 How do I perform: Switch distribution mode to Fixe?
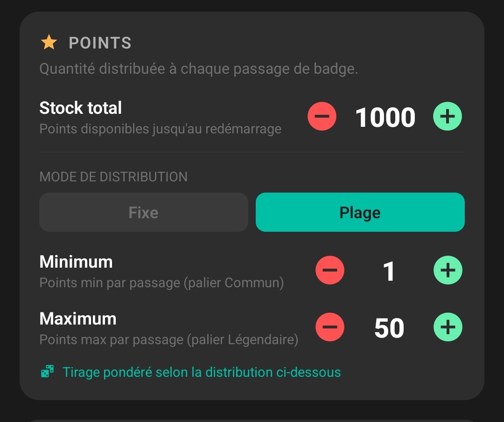coord(143,212)
